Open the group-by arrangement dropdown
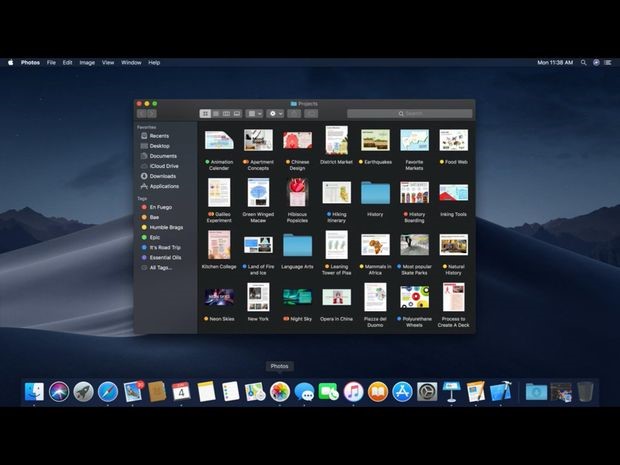Viewport: 620px width, 465px height. pos(254,114)
